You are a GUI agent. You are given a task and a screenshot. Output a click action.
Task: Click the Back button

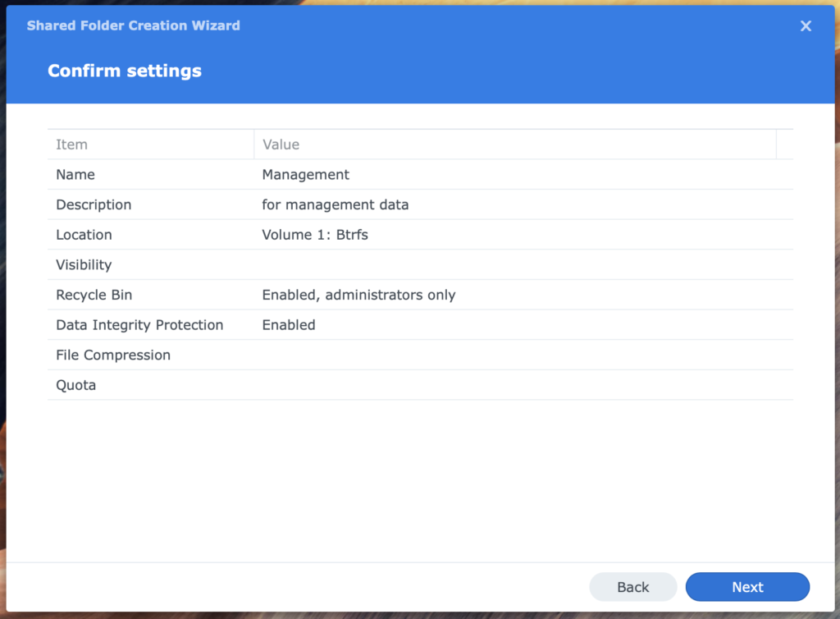click(632, 587)
